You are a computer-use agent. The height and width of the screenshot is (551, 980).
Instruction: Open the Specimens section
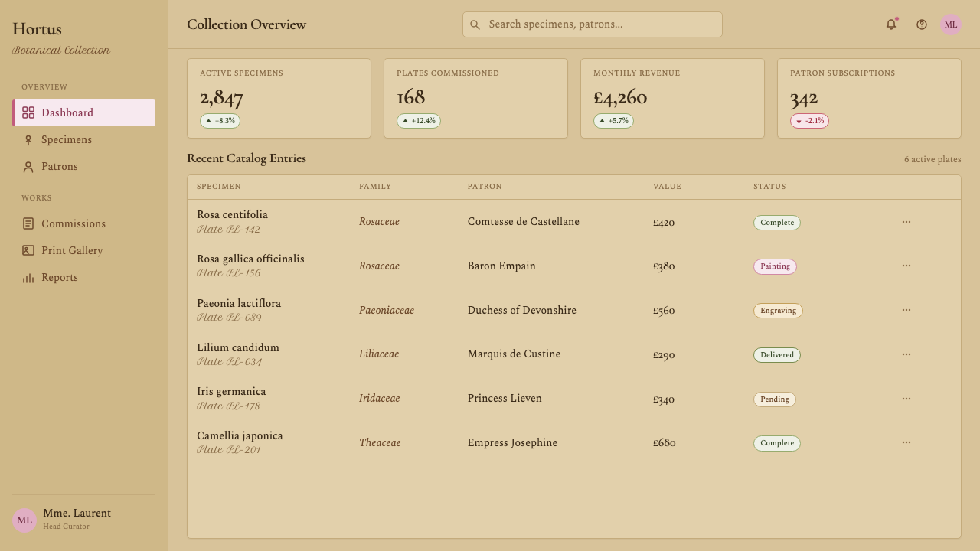point(84,140)
